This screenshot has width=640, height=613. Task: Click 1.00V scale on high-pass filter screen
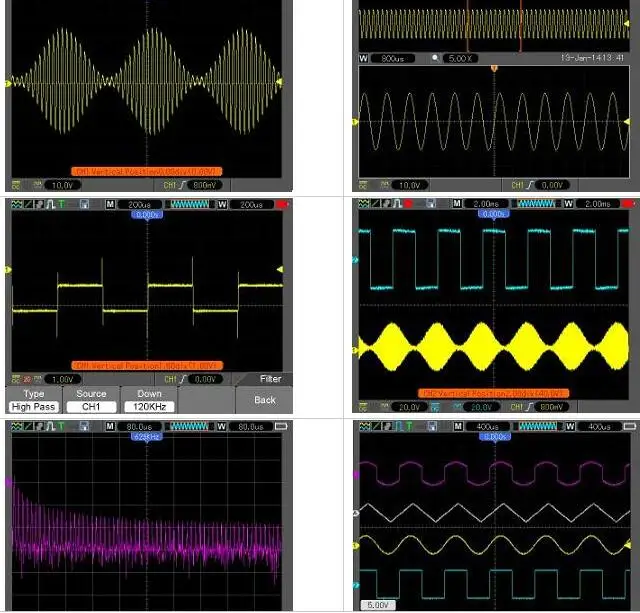[62, 379]
